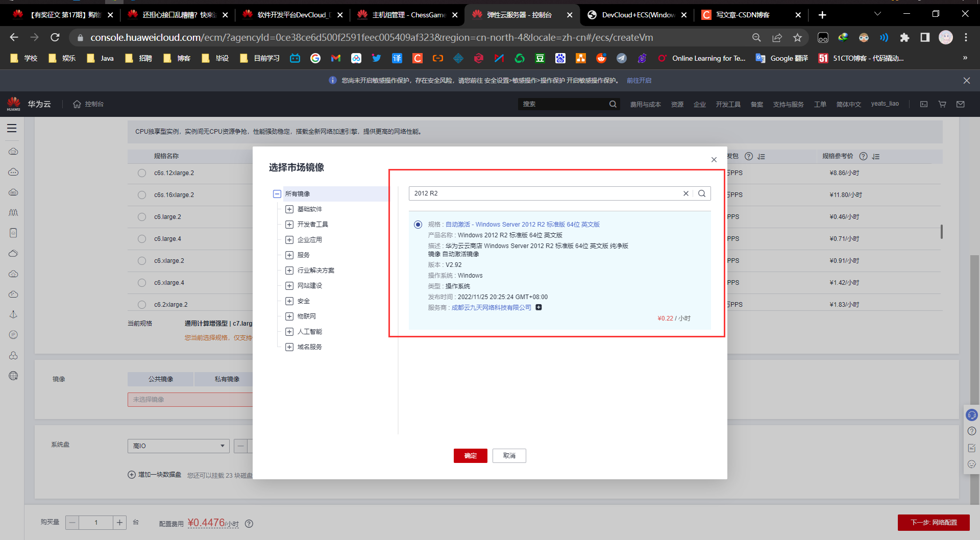The image size is (980, 540).
Task: Click the vendor details plus icon
Action: 538,307
